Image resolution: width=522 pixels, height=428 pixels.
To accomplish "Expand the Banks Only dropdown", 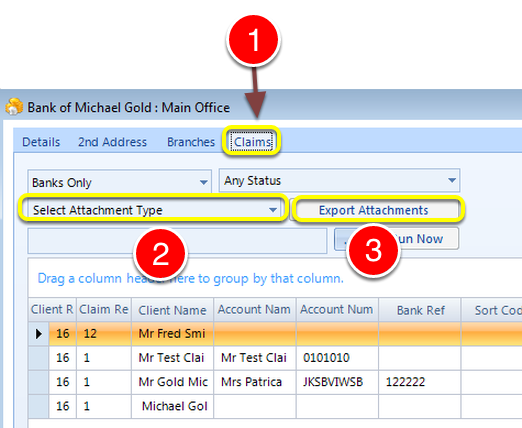I will point(119,182).
